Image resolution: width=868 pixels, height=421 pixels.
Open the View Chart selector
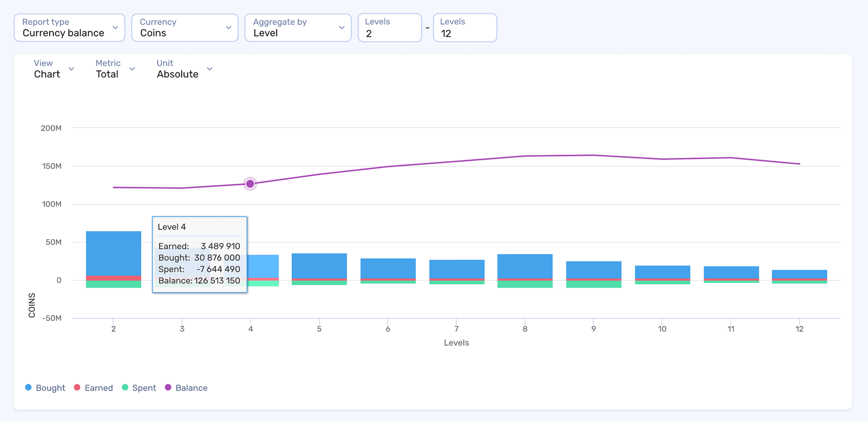click(53, 69)
